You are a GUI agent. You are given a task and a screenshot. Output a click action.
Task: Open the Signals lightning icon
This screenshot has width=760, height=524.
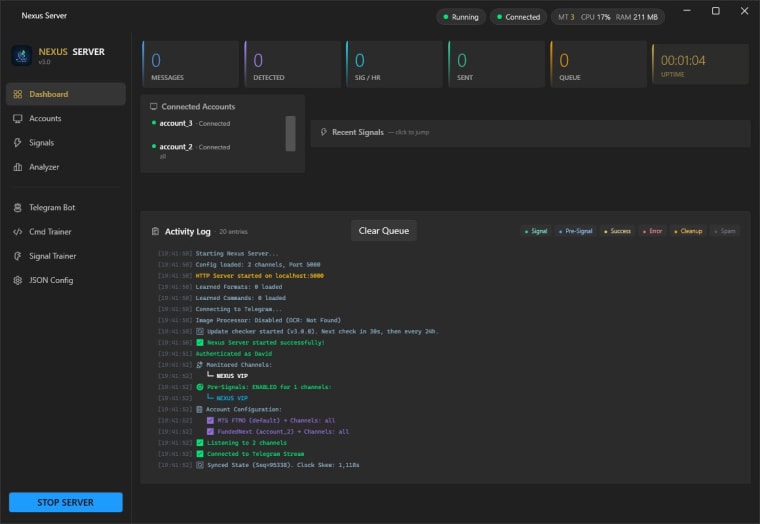pos(17,143)
